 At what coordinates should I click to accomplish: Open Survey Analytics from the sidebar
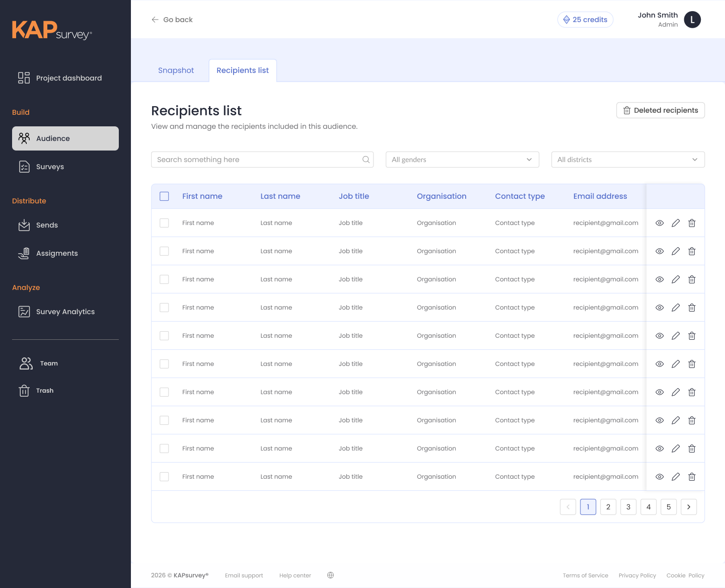pyautogui.click(x=65, y=312)
